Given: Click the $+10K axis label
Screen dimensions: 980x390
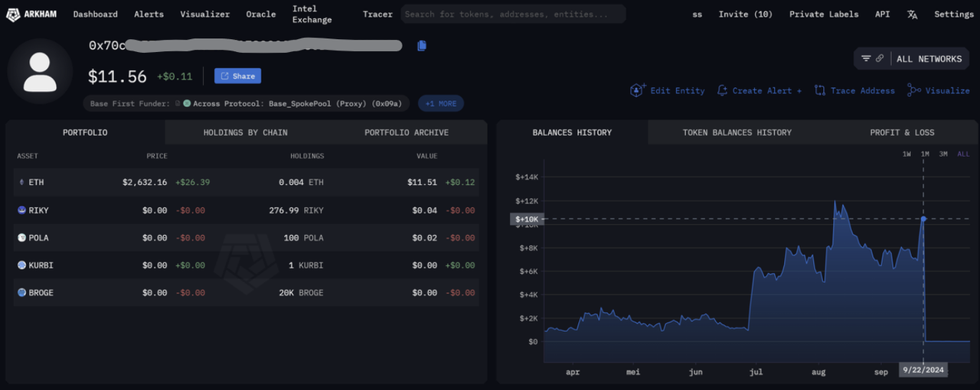Looking at the screenshot, I should pyautogui.click(x=527, y=219).
